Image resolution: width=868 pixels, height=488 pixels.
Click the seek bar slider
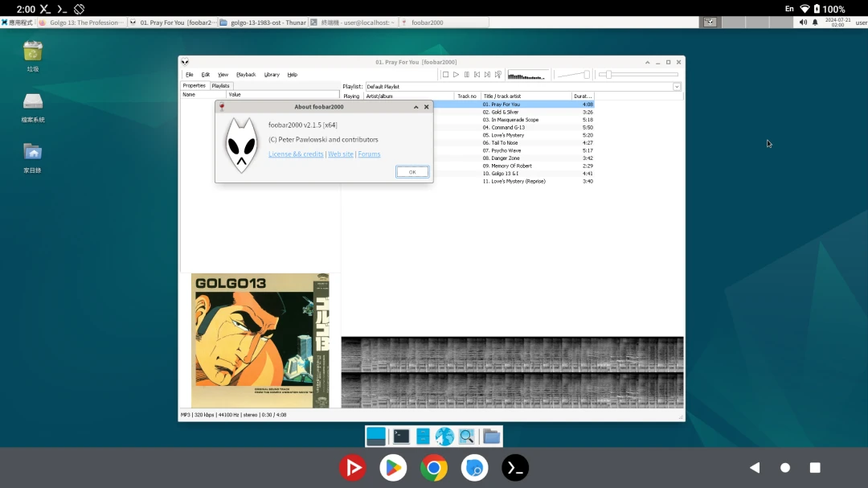click(640, 75)
